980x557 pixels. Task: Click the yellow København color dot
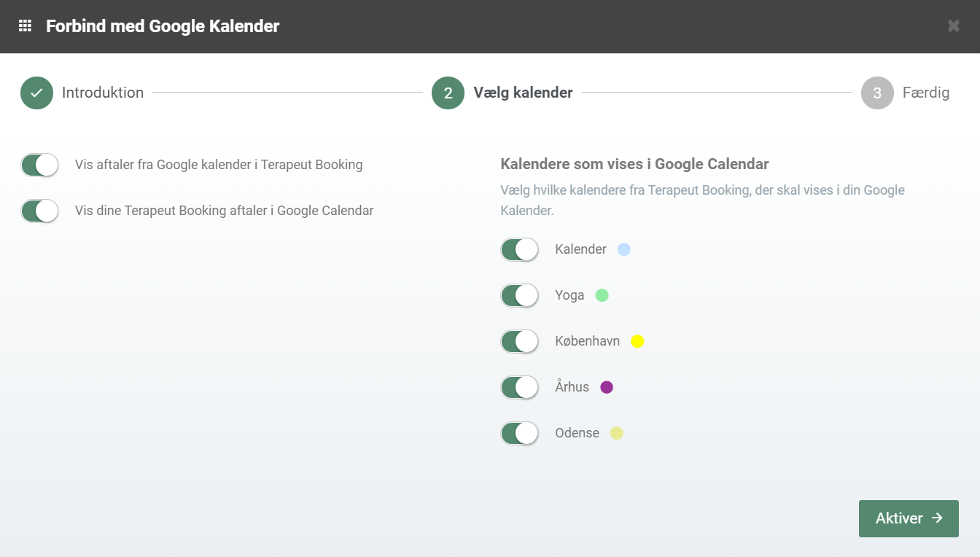[x=637, y=341]
